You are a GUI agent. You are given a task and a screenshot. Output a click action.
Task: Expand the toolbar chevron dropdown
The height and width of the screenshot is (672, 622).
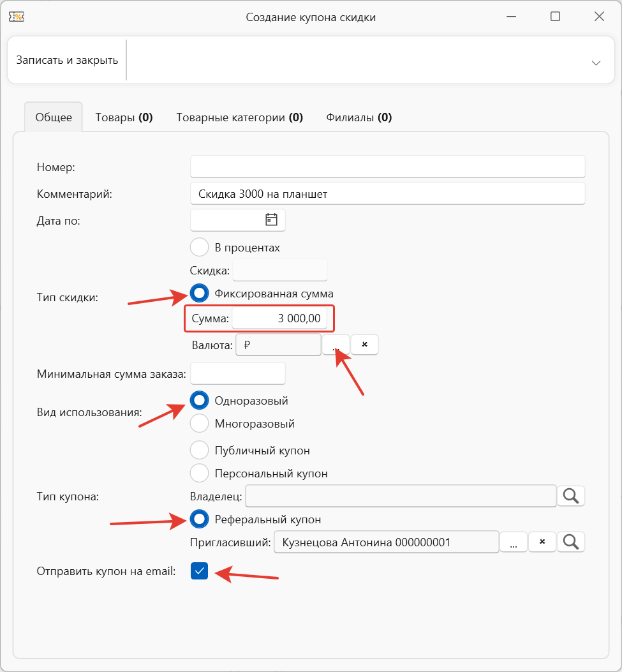(x=596, y=63)
